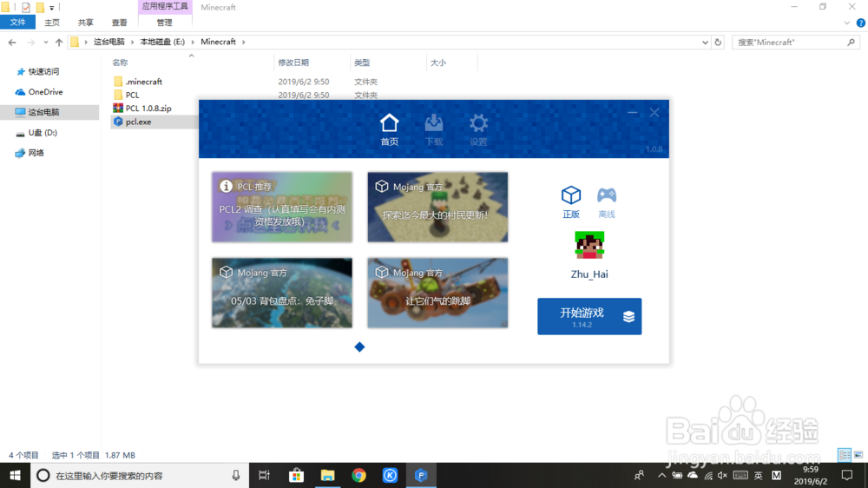
Task: Open the 背包盘点 兔子脚 news card
Action: (x=282, y=293)
